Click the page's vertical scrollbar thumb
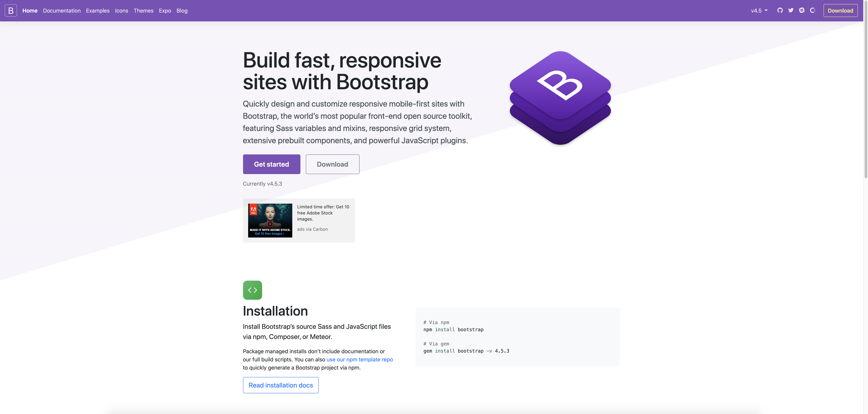 point(865,89)
